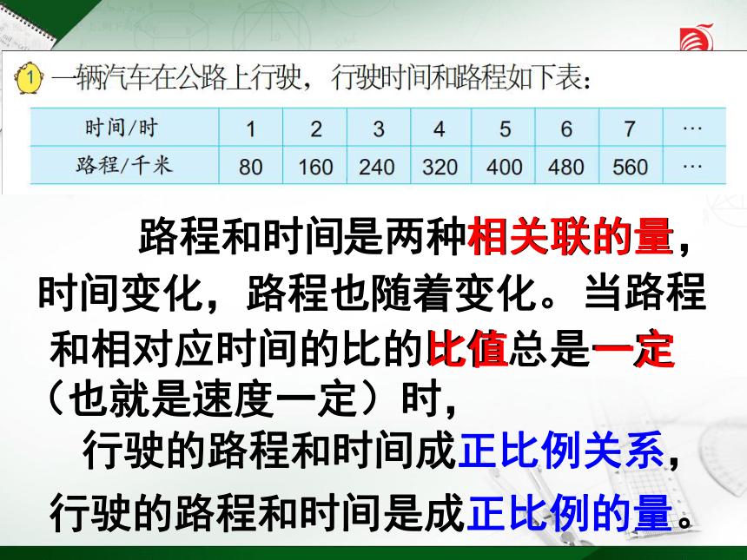This screenshot has height=560, width=747.
Task: Click the text '行驶的路程和时间成'
Action: (269, 450)
